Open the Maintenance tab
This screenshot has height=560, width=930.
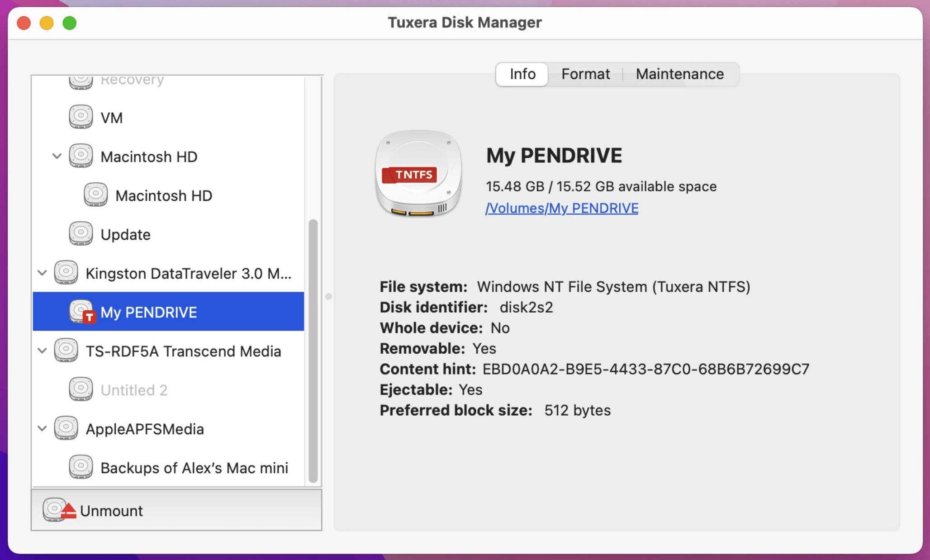[x=679, y=74]
